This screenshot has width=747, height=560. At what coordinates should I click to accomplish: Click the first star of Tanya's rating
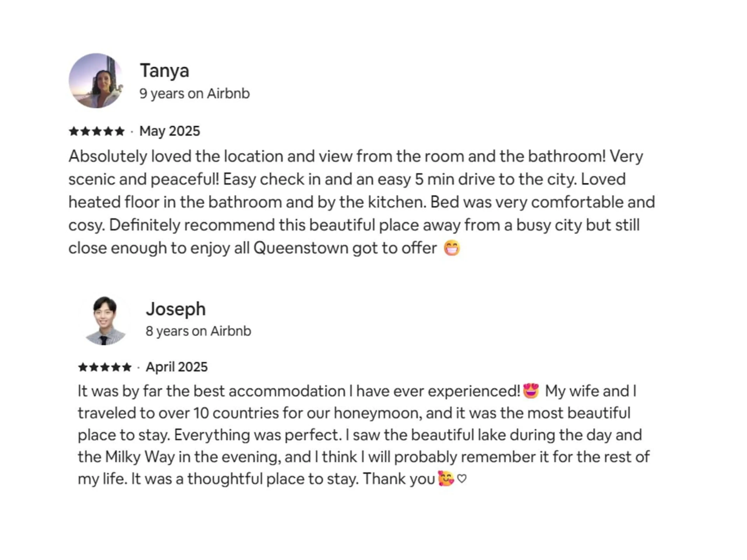coord(74,131)
